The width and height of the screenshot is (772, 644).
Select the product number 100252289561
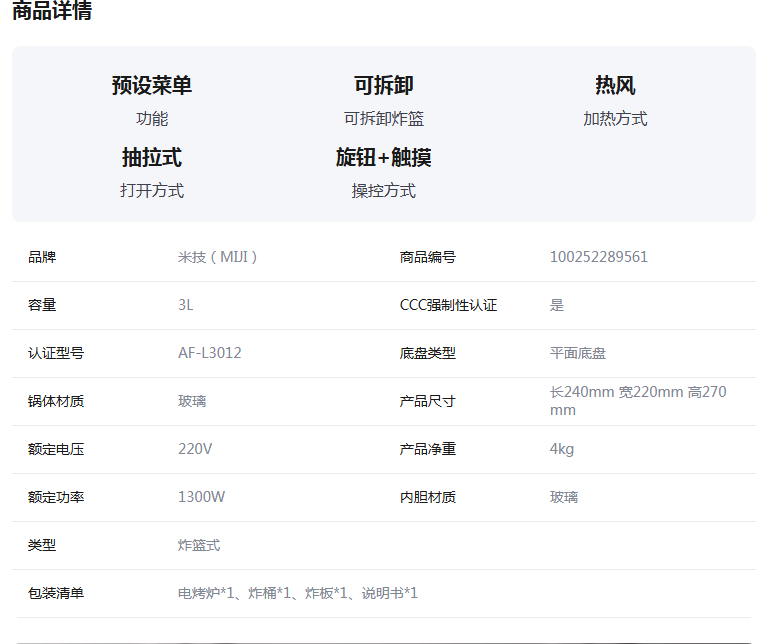tap(599, 257)
